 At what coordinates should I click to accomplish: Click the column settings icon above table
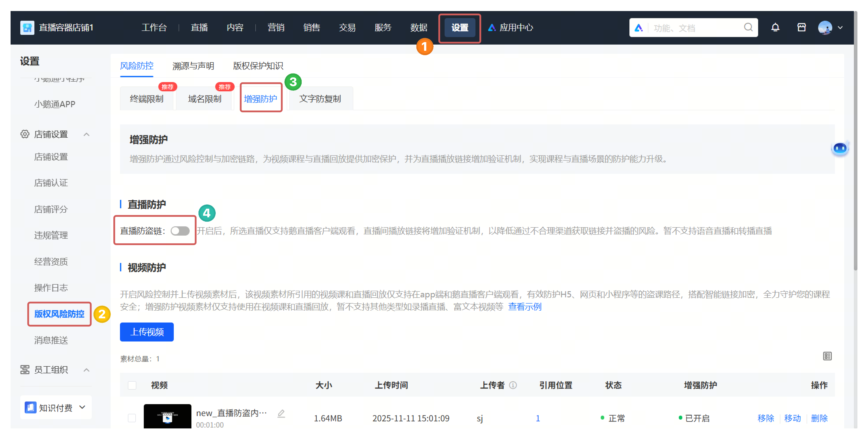pos(827,356)
